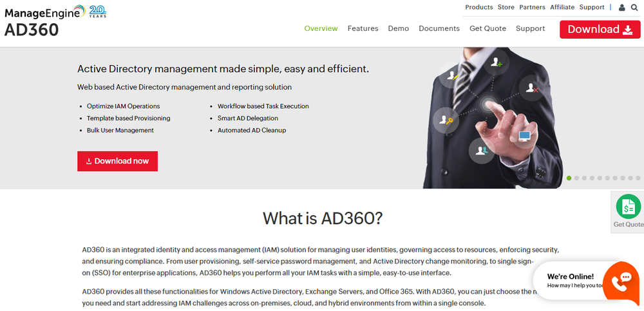Open the top bar Support link
This screenshot has height=311, width=644.
[x=592, y=7]
